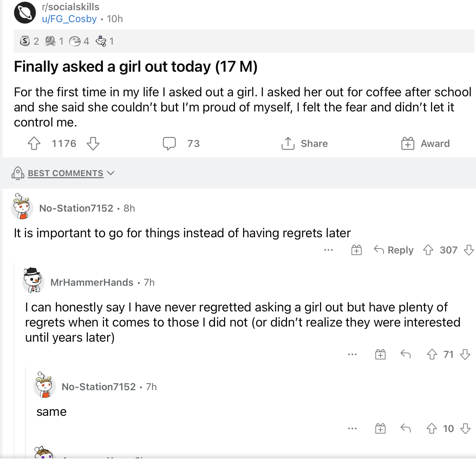476x464 pixels.
Task: Downvote the comment with 307 points
Action: (469, 250)
